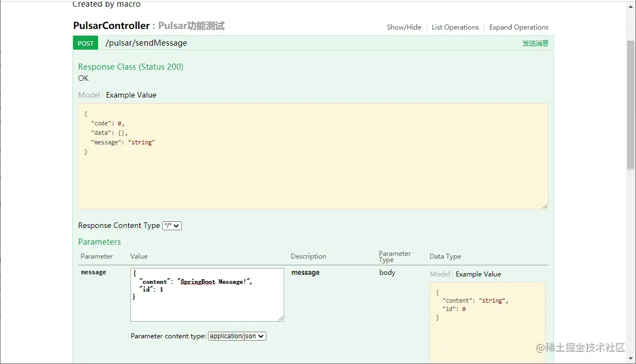Open the Response Content Type dropdown
Screen dimensions: 636x364
pyautogui.click(x=172, y=226)
